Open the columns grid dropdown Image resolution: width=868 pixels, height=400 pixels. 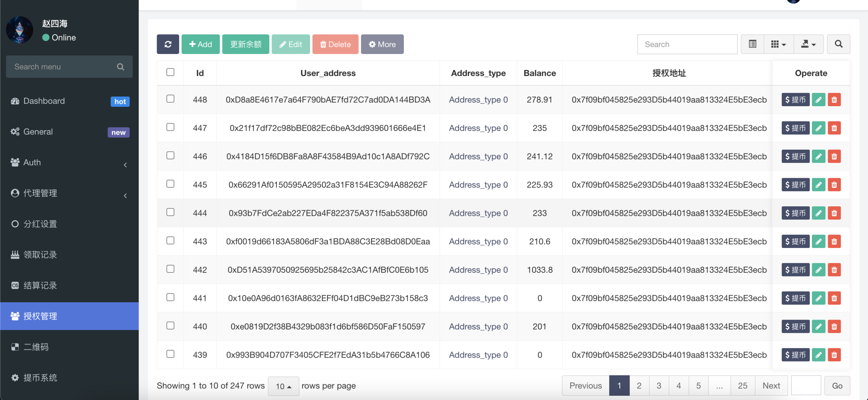[778, 44]
